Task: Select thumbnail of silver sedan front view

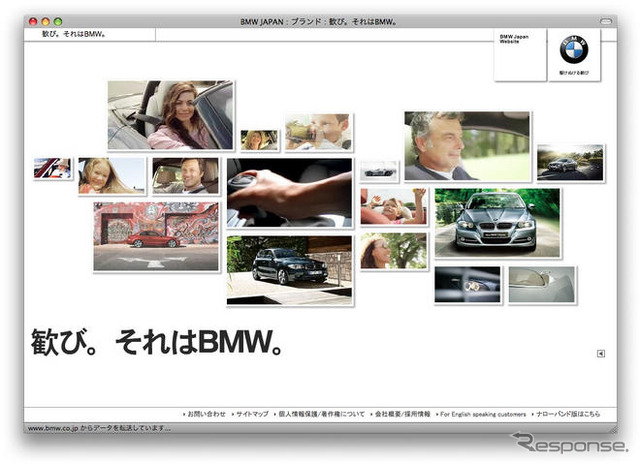Action: (497, 223)
